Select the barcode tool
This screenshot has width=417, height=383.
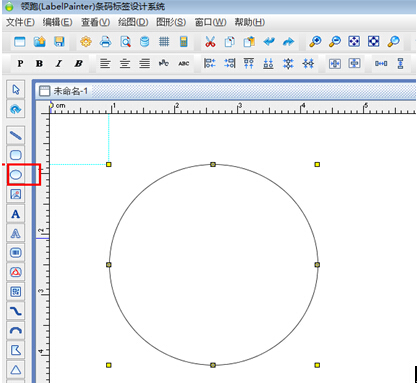click(16, 253)
